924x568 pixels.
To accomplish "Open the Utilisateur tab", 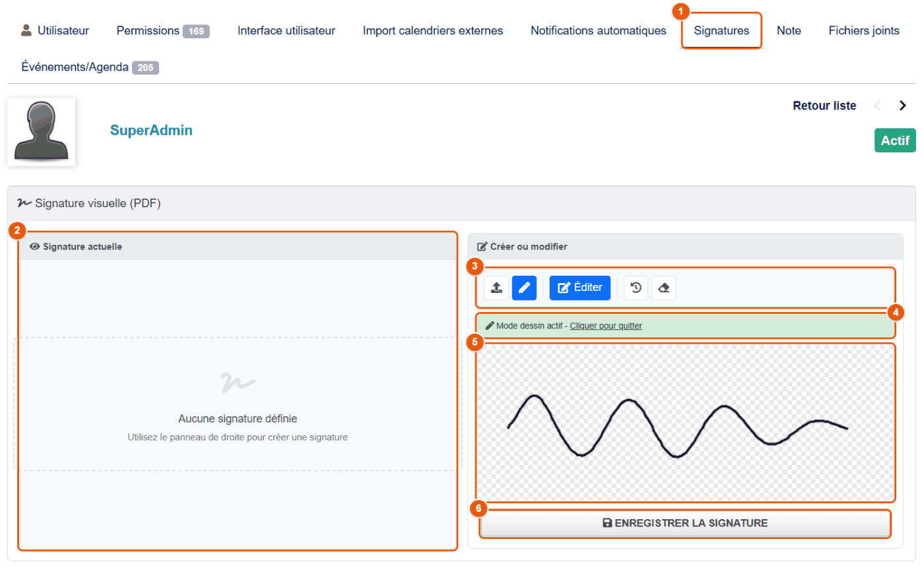I will 55,30.
